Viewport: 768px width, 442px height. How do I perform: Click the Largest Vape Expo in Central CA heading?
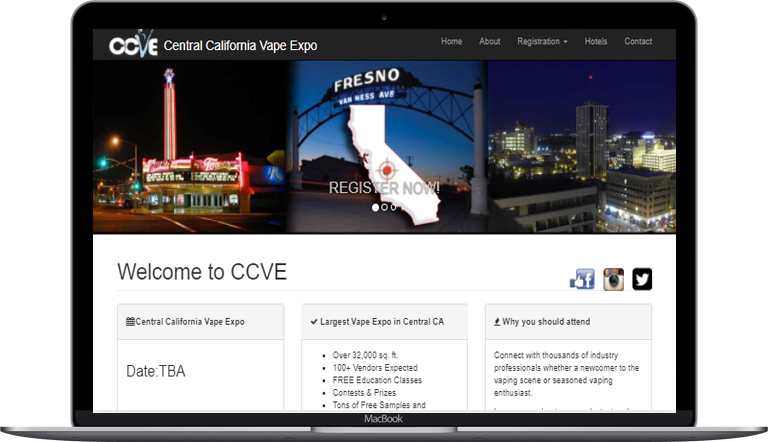click(382, 321)
